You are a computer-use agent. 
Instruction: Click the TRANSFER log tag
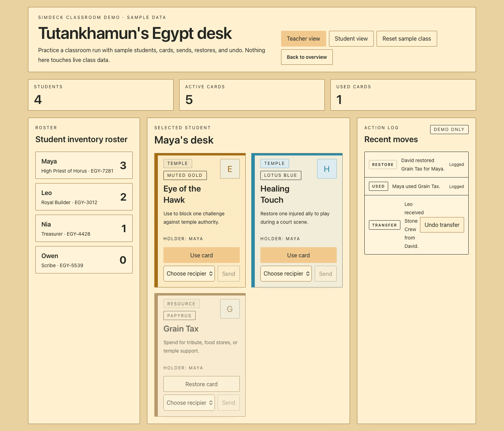[x=385, y=225]
